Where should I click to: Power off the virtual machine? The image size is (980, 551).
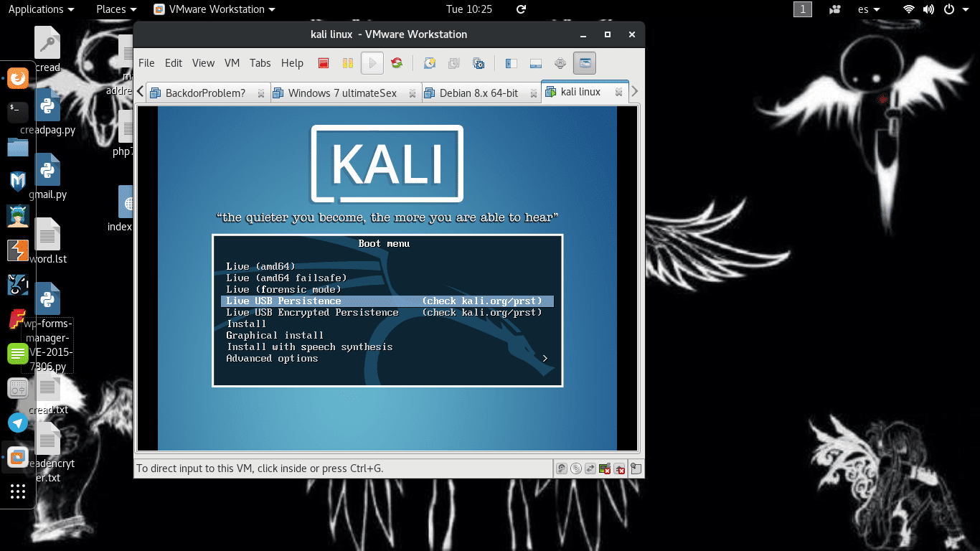(324, 63)
